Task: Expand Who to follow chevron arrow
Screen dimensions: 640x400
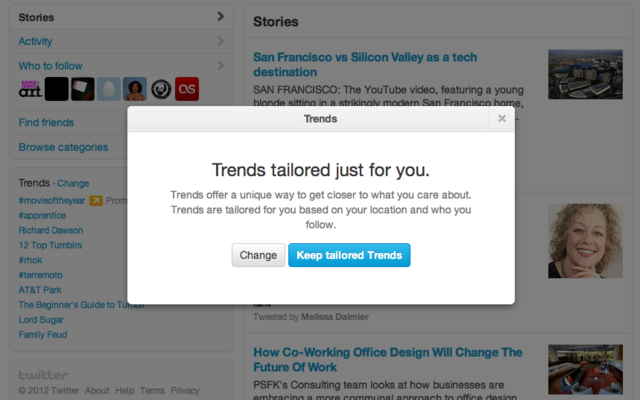Action: point(220,65)
